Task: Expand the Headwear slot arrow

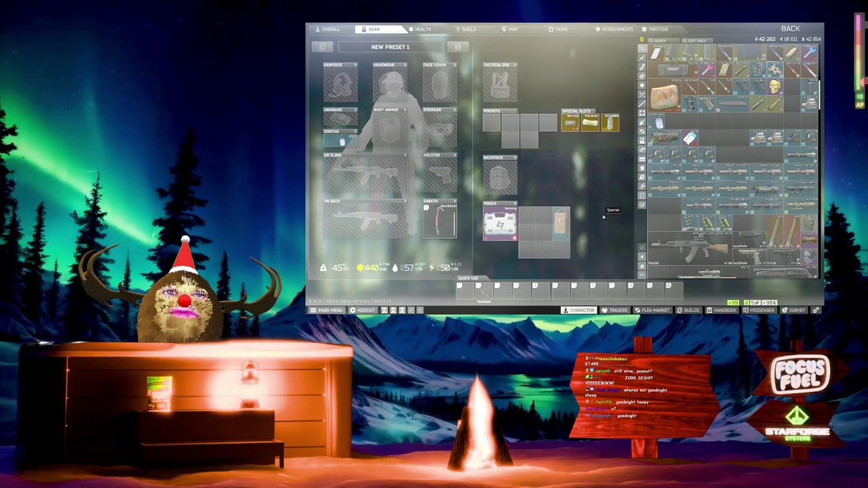Action: 405,65
